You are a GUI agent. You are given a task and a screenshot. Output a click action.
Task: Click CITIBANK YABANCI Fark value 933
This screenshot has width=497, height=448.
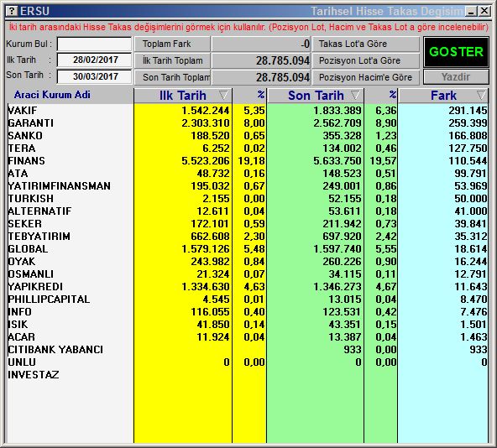(479, 350)
